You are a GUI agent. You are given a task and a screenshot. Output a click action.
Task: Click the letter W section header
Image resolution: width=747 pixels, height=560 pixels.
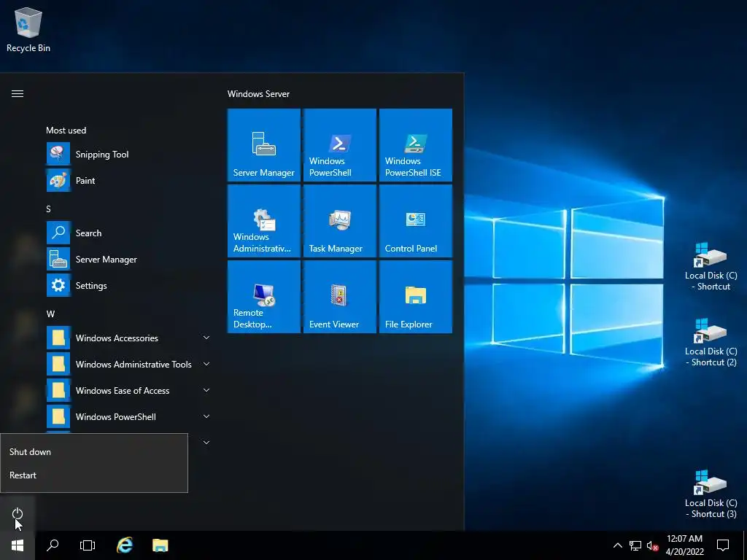50,314
